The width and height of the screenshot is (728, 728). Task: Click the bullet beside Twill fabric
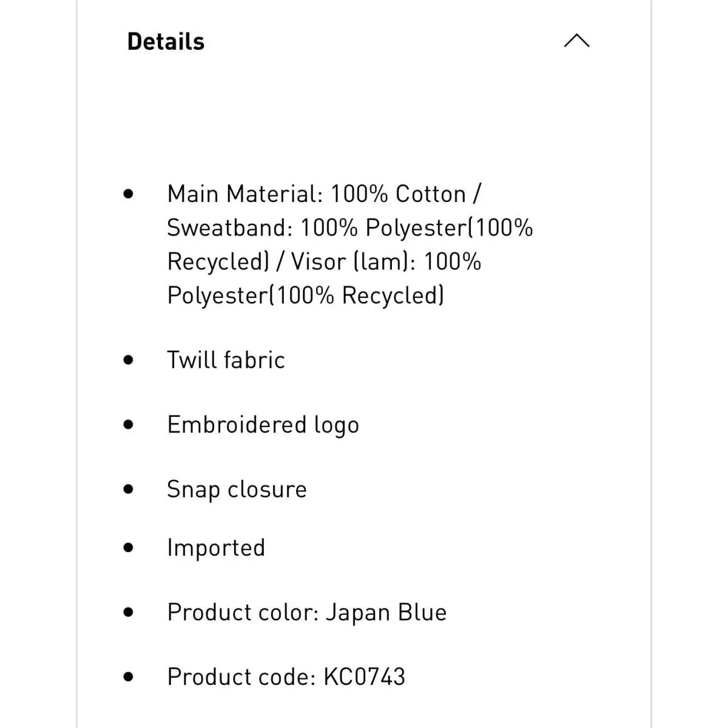pyautogui.click(x=128, y=360)
